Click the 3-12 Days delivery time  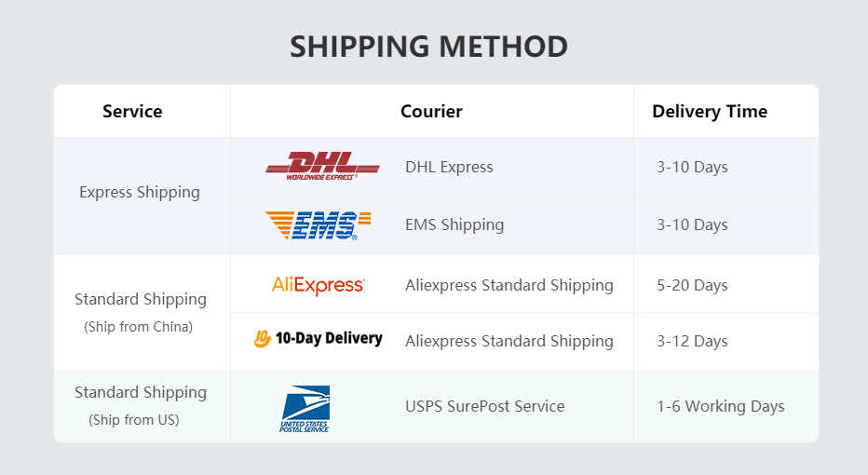tap(692, 341)
